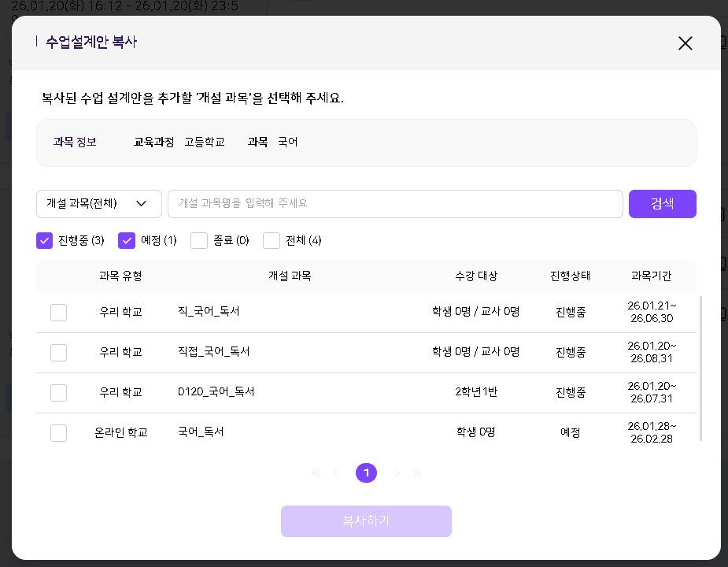
Task: Enable the 종료 (0) filter checkbox
Action: click(x=199, y=240)
